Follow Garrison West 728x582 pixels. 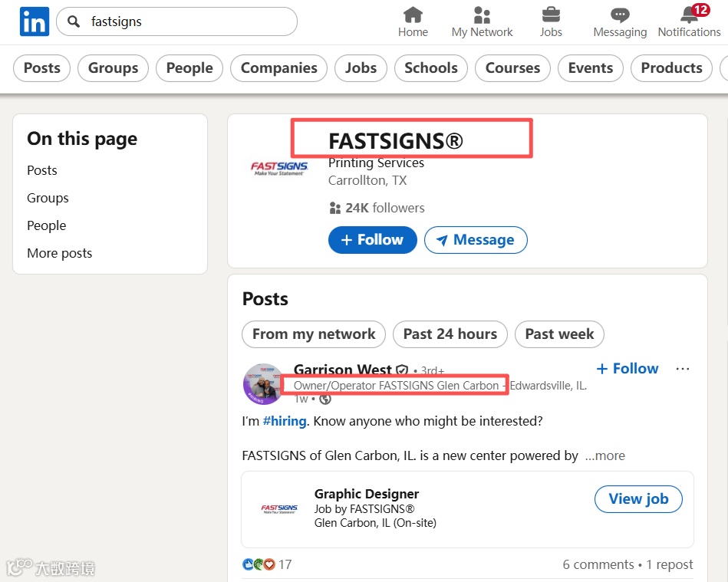[x=628, y=369]
